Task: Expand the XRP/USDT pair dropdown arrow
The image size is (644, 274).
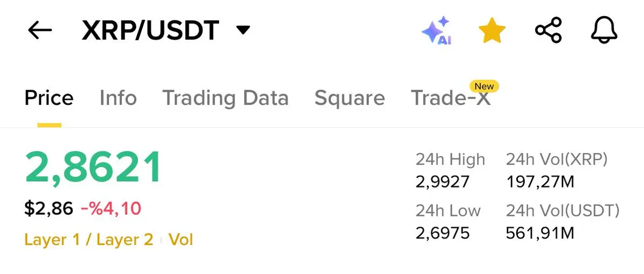Action: click(x=243, y=31)
